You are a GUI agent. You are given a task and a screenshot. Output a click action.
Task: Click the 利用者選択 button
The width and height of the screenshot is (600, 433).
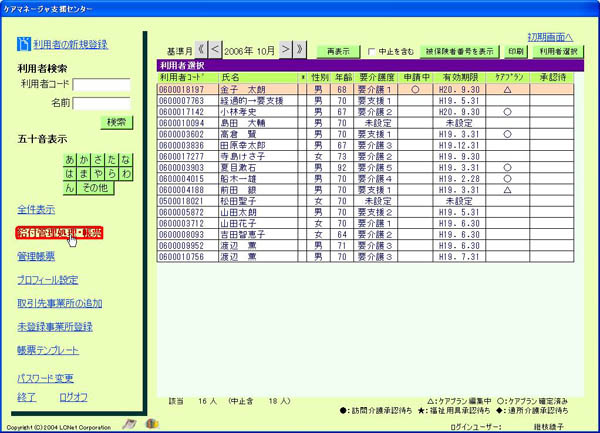[x=558, y=52]
